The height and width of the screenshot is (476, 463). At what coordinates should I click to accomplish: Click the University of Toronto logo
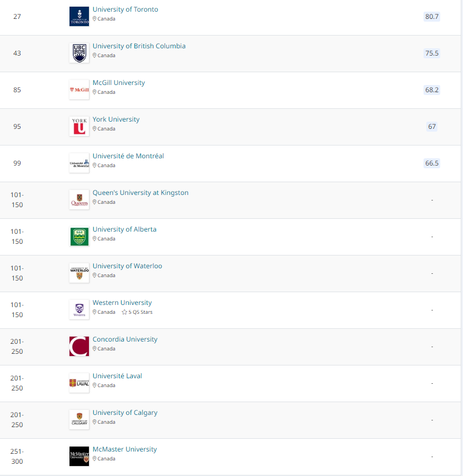pyautogui.click(x=79, y=17)
